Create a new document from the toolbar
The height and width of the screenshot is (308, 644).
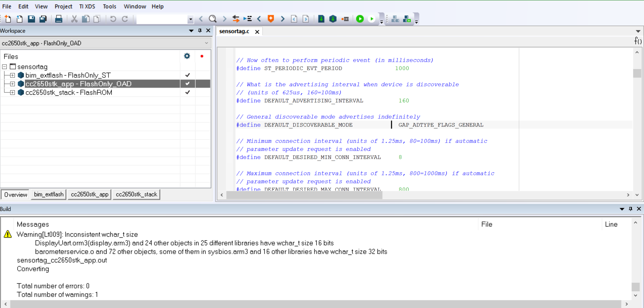tap(7, 19)
